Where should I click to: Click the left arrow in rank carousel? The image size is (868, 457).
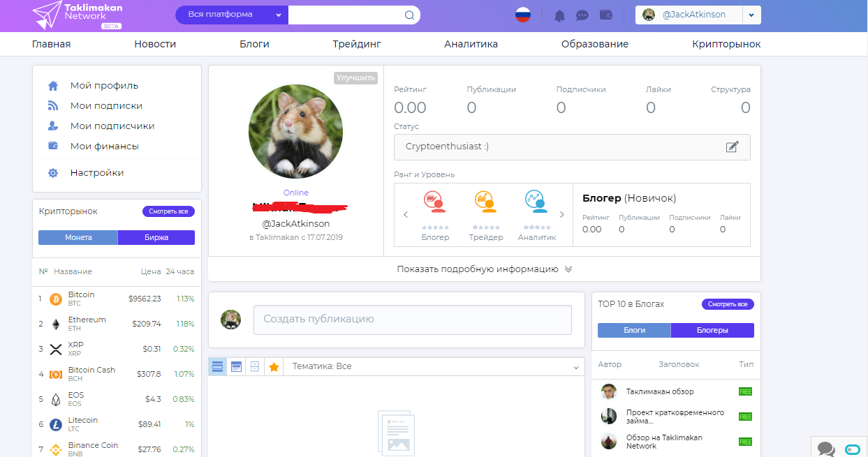tap(406, 215)
